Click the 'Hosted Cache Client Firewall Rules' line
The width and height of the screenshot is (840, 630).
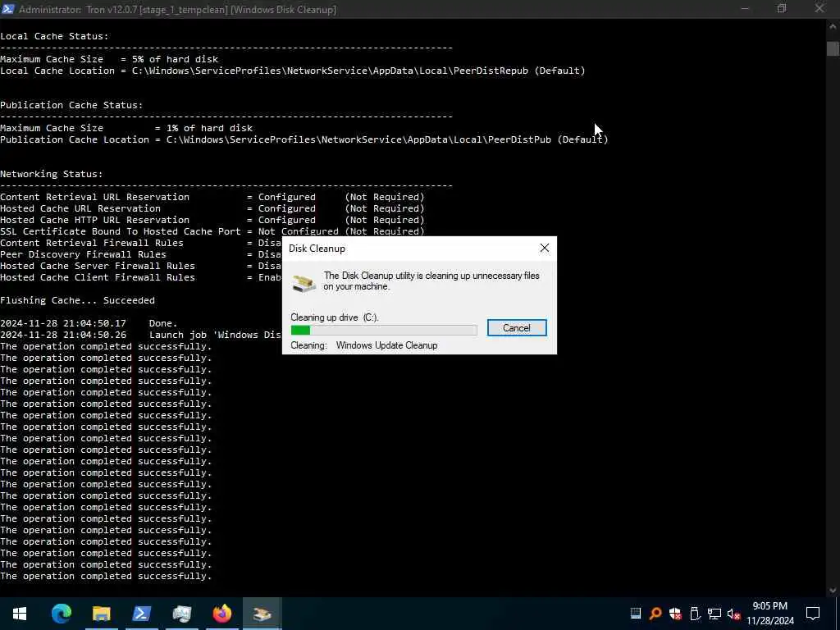click(141, 277)
